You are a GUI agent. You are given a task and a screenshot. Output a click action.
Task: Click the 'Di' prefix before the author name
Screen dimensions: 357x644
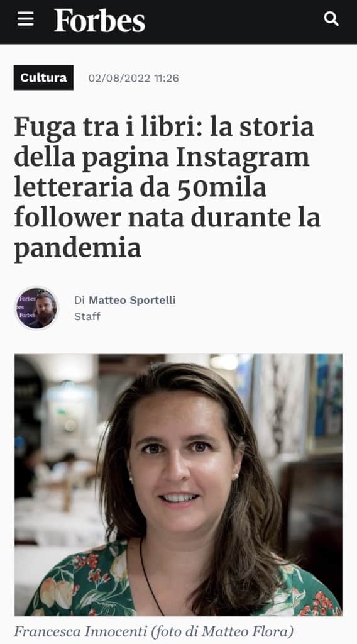click(x=79, y=300)
